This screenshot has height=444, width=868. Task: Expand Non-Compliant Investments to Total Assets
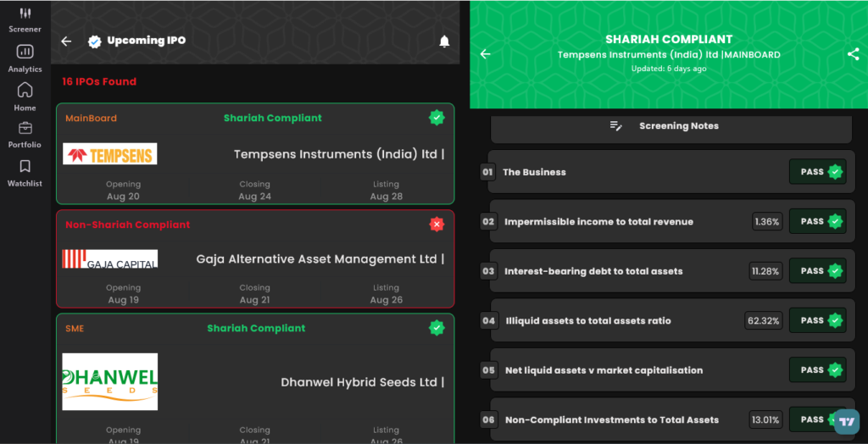(671, 419)
